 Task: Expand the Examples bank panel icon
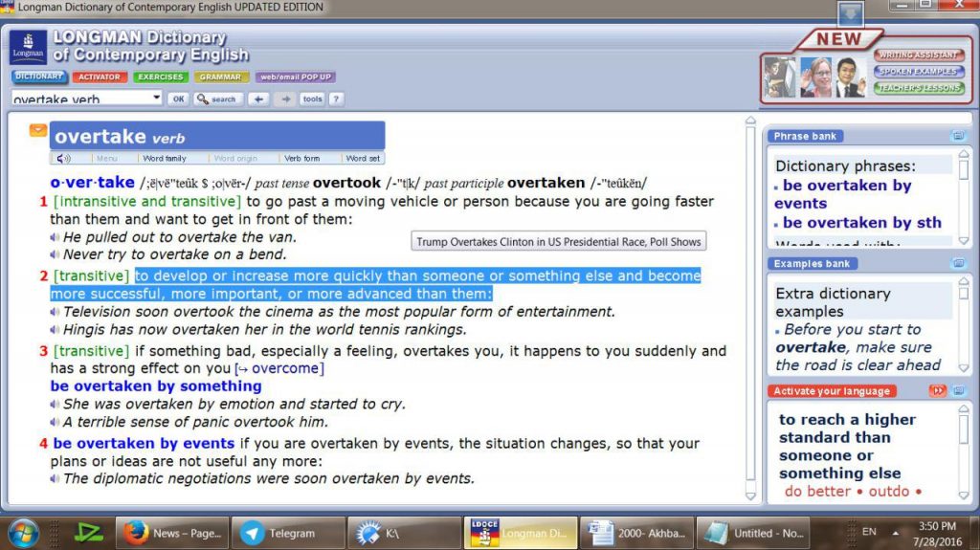pos(958,263)
